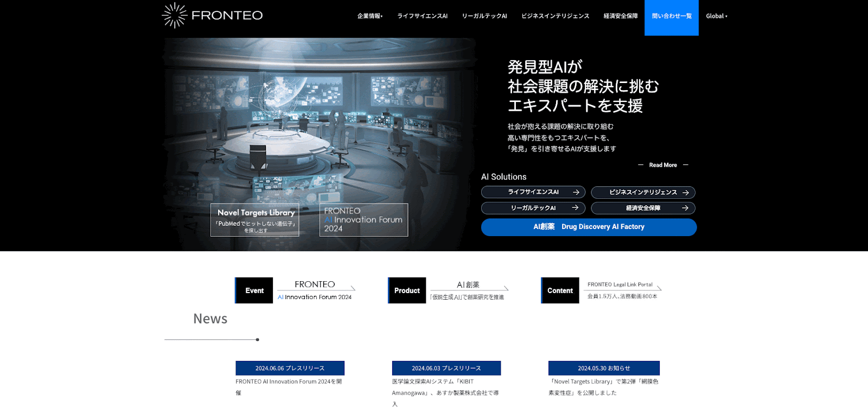
Task: Click the black Event label
Action: pos(254,290)
